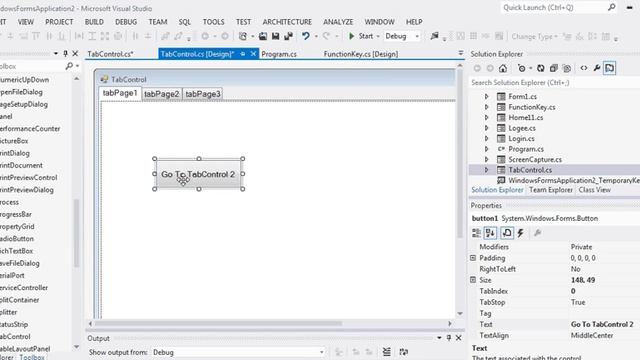640x360 pixels.
Task: Click the Save All toolbar icon
Action: (x=289, y=36)
